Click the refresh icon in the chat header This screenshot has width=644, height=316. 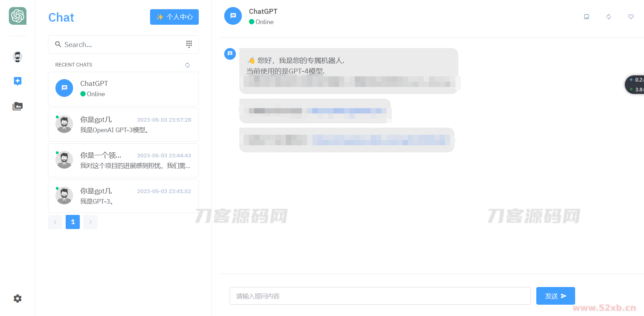609,17
